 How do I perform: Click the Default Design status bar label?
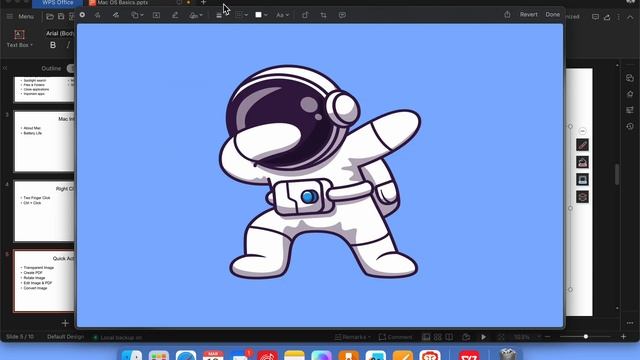point(65,337)
